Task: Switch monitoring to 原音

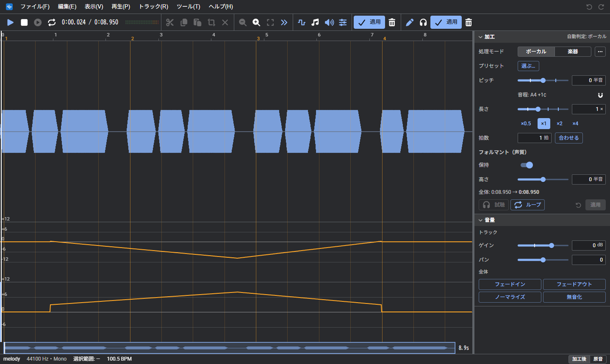Action: coord(598,359)
